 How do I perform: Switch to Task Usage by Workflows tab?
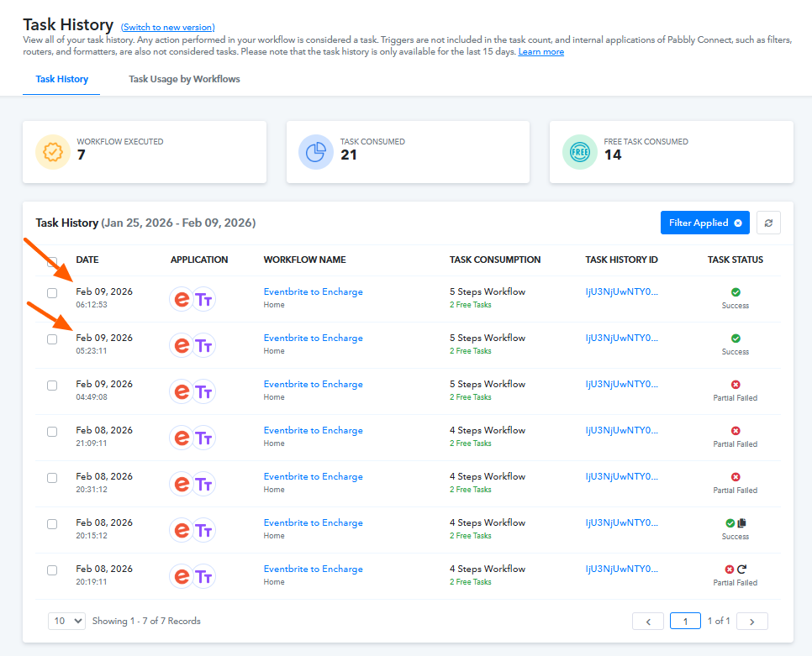184,79
